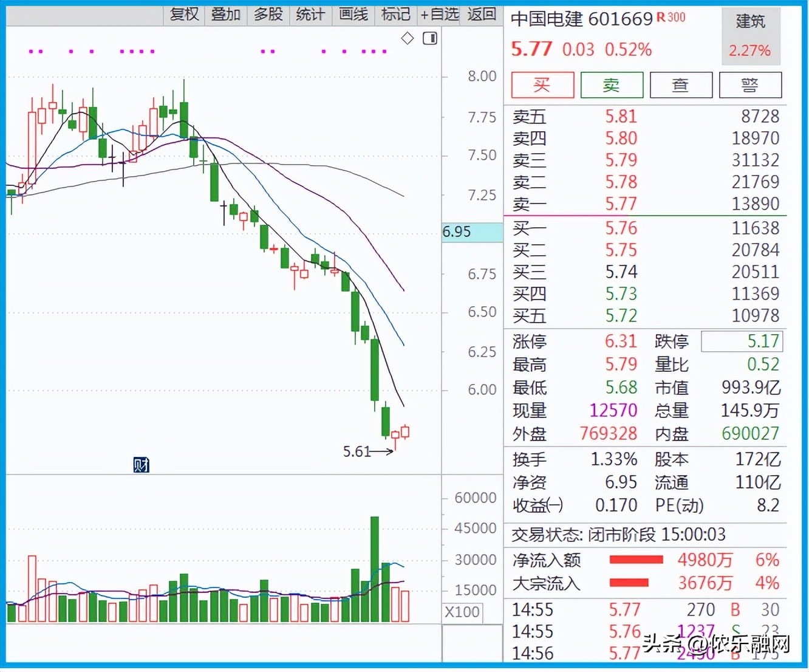This screenshot has width=809, height=672.
Task: Click the 内盘 value 690027
Action: [751, 433]
